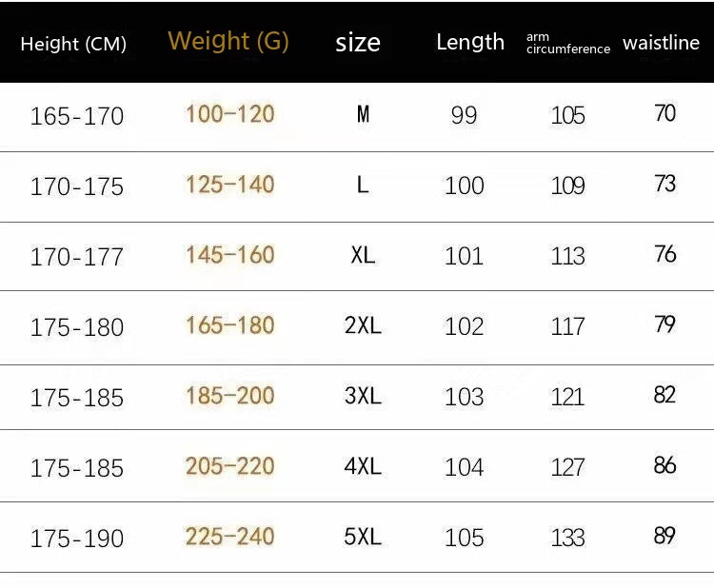Click the 100-120 weight value
Screen dimensions: 714x588
pyautogui.click(x=229, y=114)
